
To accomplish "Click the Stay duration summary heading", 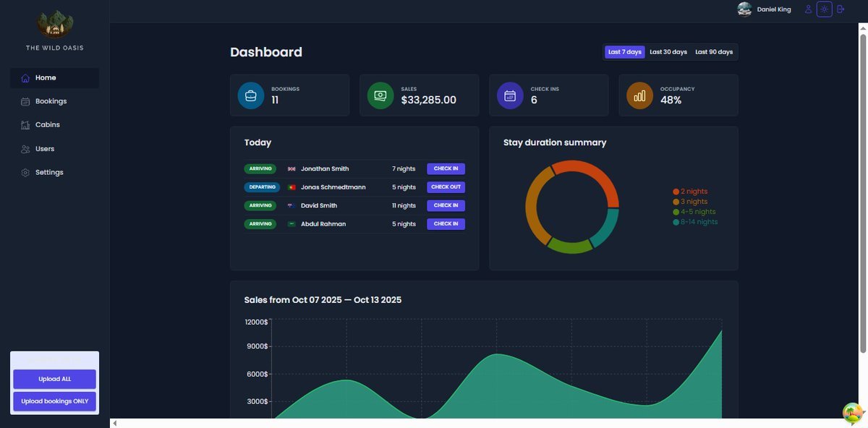I will tap(555, 142).
